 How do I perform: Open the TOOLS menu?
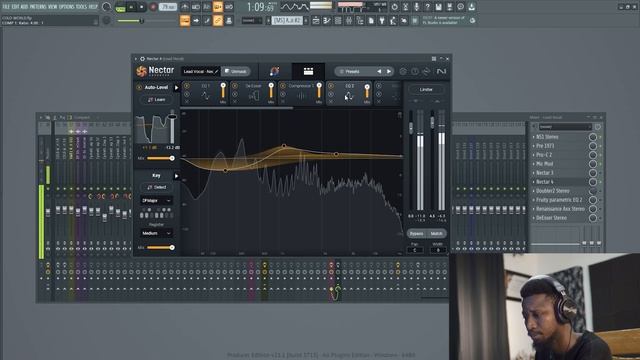point(82,7)
